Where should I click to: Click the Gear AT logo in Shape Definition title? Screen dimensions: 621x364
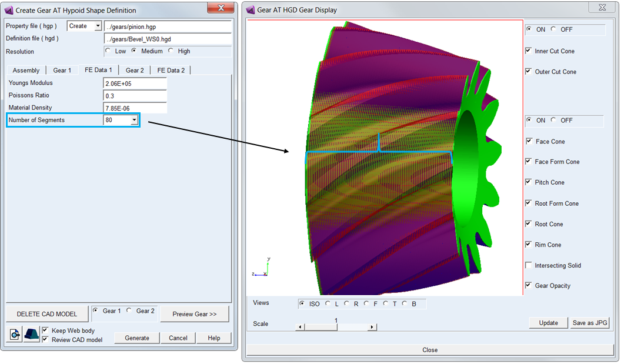(9, 11)
